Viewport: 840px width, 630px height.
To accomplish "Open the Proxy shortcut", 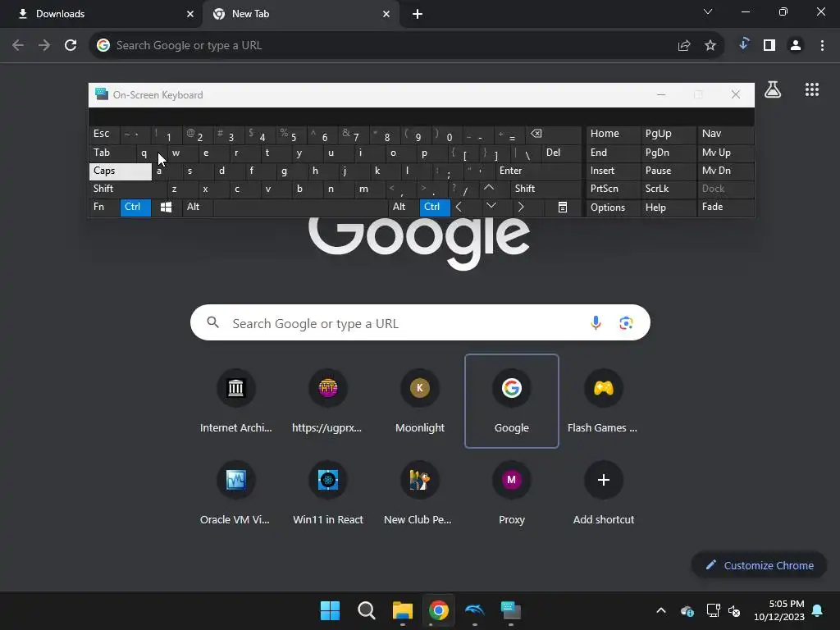I will pyautogui.click(x=512, y=493).
